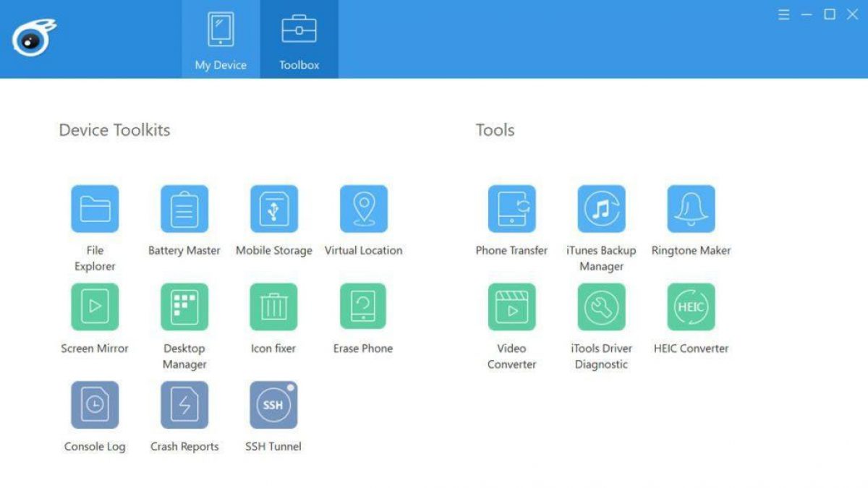
Task: Minimize the iTools window
Action: coord(807,14)
